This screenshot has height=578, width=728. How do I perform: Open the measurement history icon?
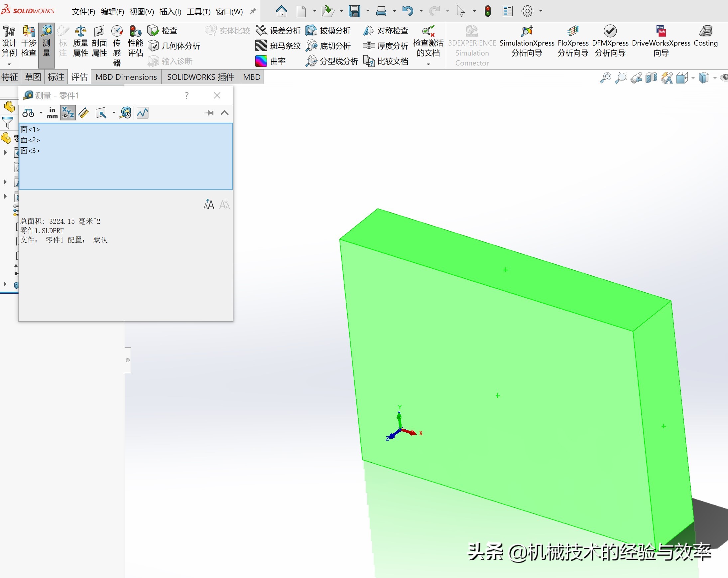coord(126,113)
